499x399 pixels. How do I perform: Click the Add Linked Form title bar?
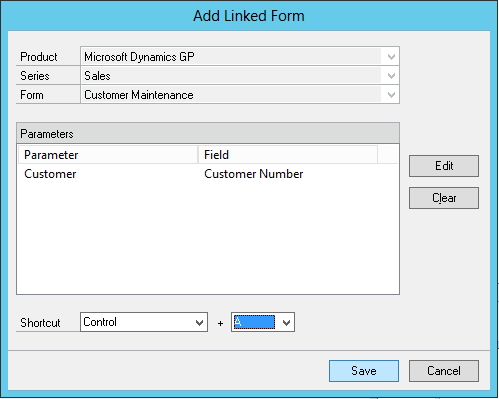(249, 16)
